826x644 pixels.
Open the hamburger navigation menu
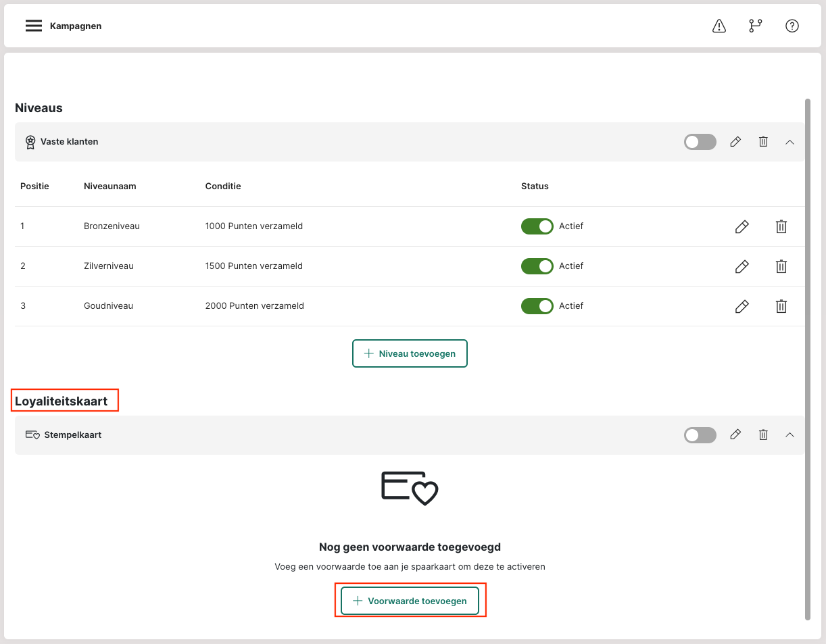[34, 26]
